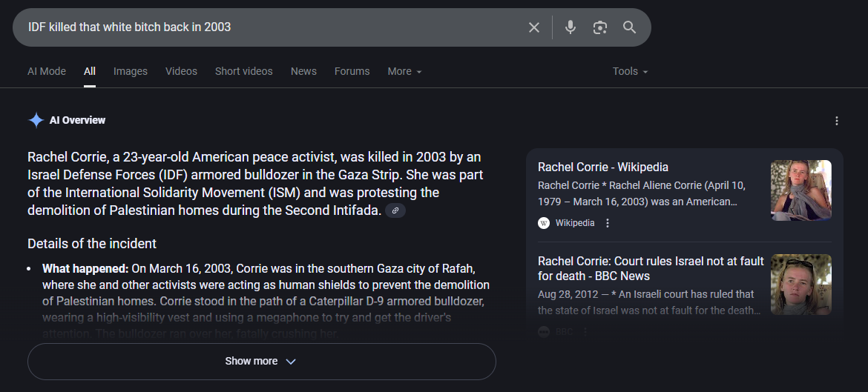The image size is (868, 392).
Task: Clear the search query with X icon
Action: tap(534, 27)
